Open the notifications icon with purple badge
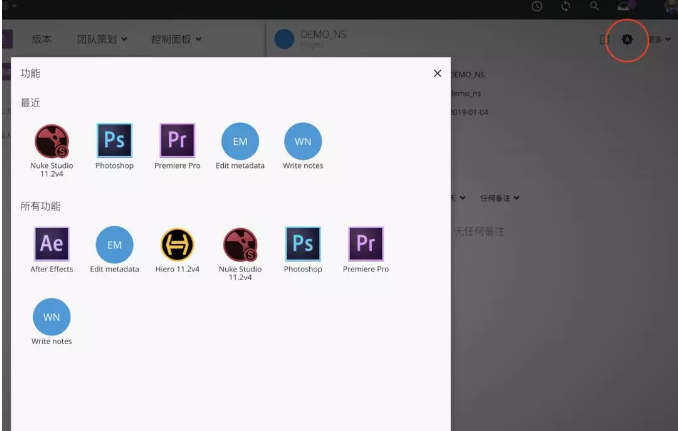 [626, 6]
